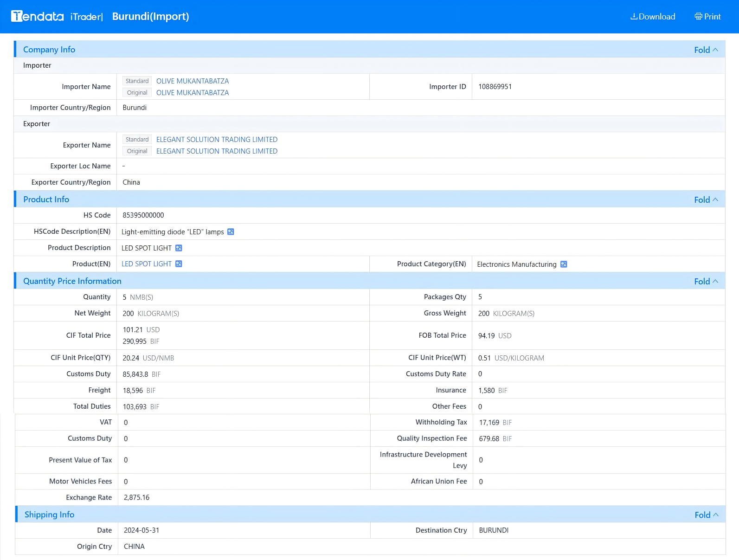This screenshot has width=739, height=560.
Task: Fold the Quantity Price Information section
Action: [706, 281]
